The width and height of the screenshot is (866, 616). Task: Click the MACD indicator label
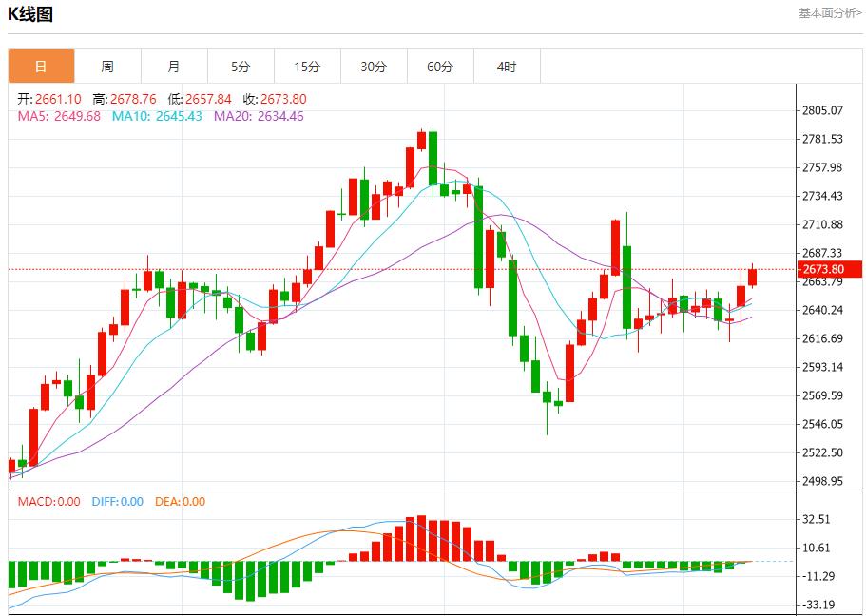pos(49,502)
